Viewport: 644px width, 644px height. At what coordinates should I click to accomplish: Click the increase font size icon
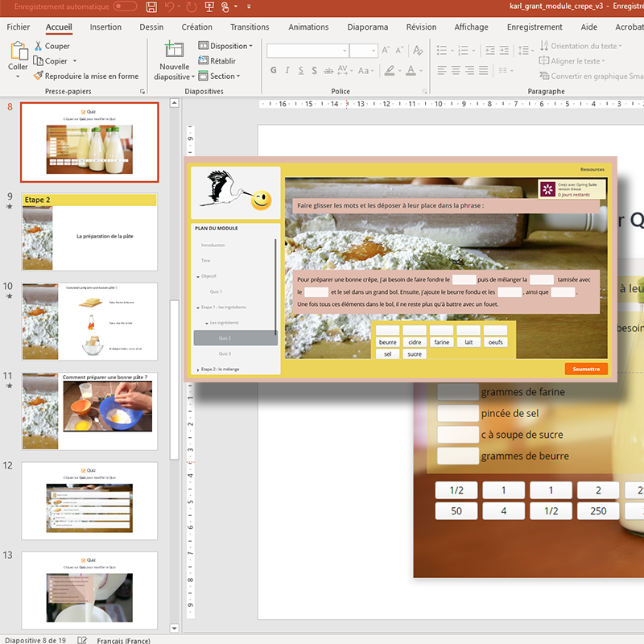(x=386, y=50)
